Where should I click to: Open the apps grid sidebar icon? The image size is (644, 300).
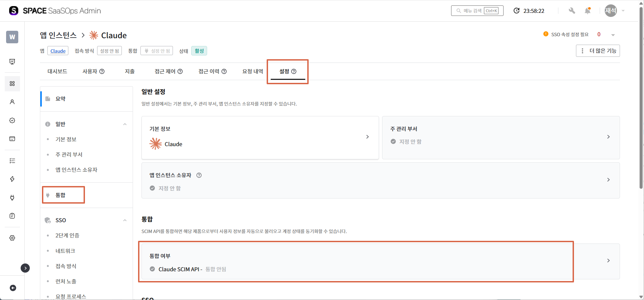coord(12,84)
